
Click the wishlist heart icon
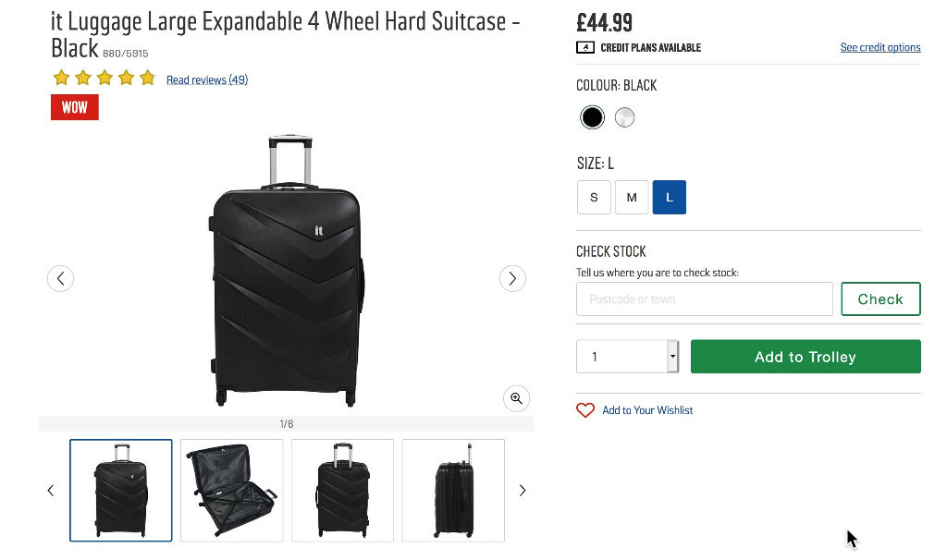click(585, 410)
